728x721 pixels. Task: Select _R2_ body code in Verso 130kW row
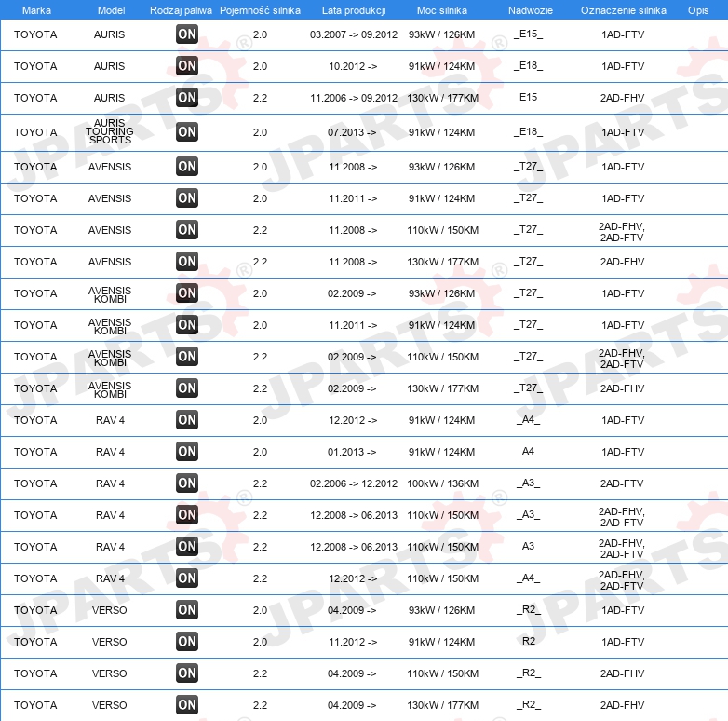(x=529, y=705)
